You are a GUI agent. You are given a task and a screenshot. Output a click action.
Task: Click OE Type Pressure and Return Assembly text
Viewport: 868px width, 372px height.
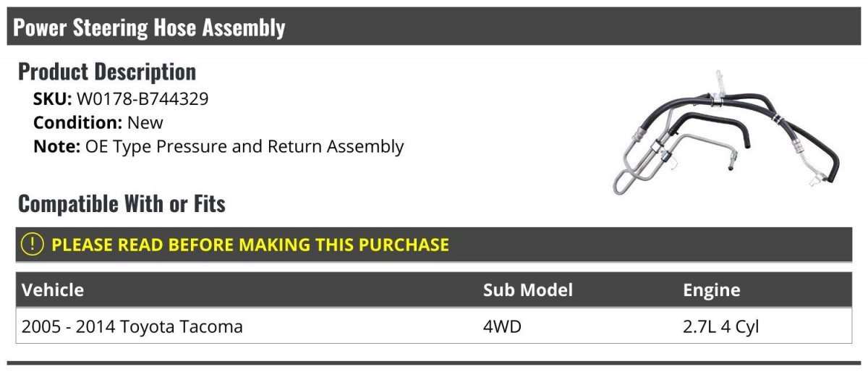pyautogui.click(x=244, y=146)
